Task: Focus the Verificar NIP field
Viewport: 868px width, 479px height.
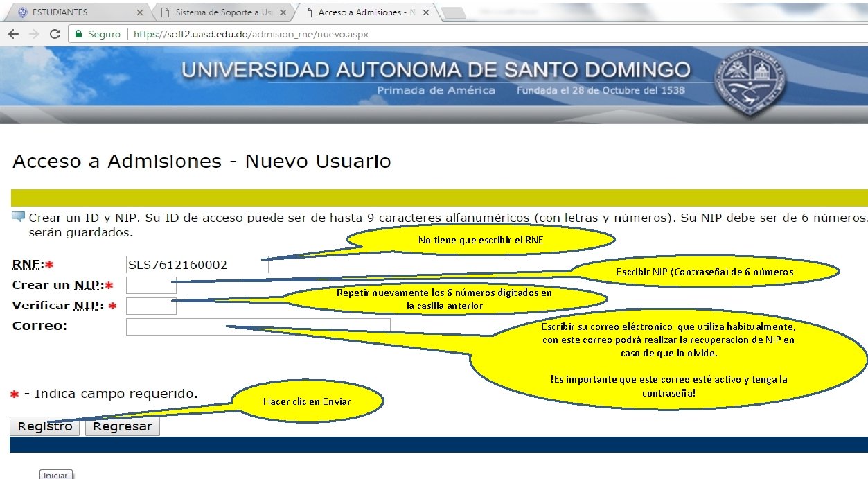Action: (x=151, y=306)
